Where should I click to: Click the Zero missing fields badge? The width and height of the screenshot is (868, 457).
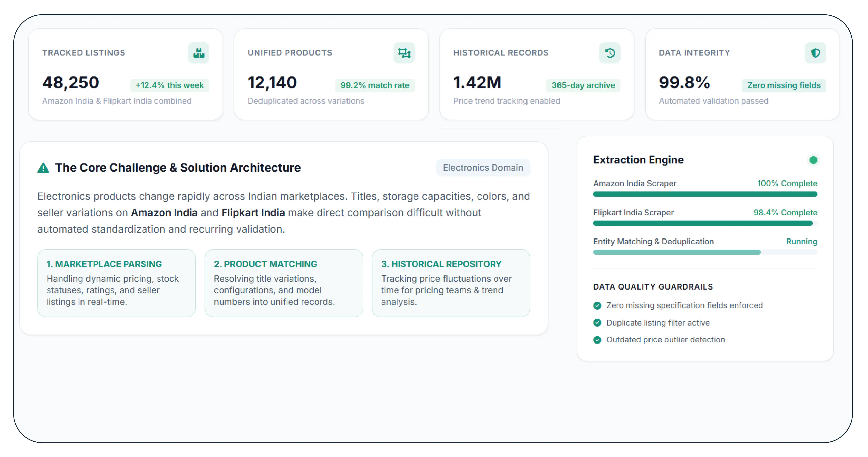point(784,86)
